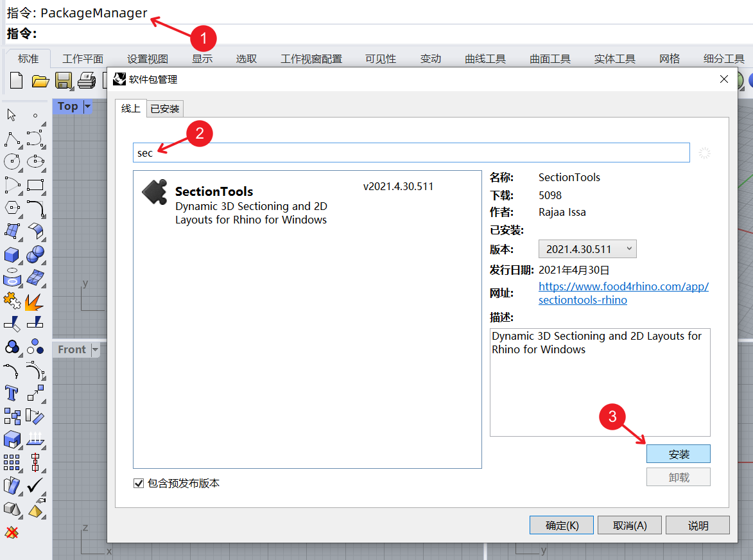
Task: Click the Save icon
Action: [64, 80]
